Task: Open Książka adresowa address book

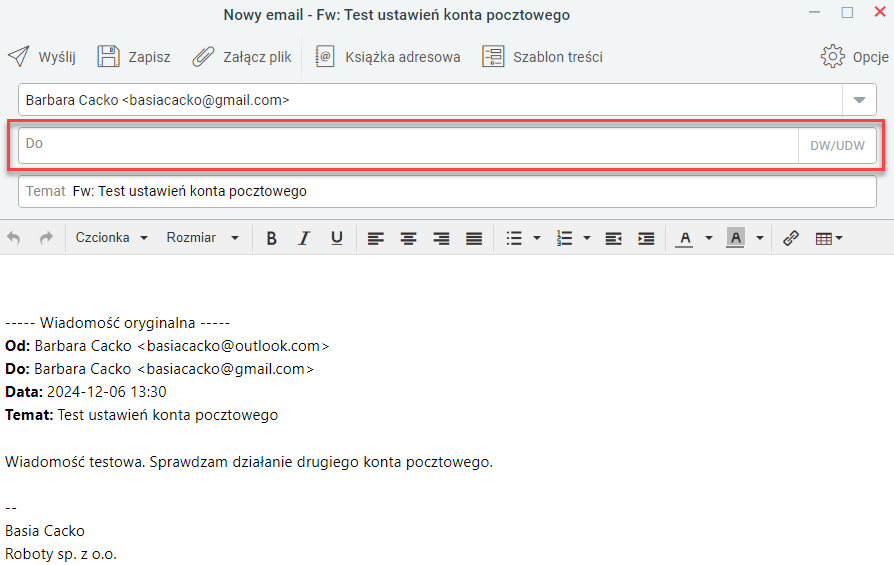Action: pyautogui.click(x=388, y=56)
